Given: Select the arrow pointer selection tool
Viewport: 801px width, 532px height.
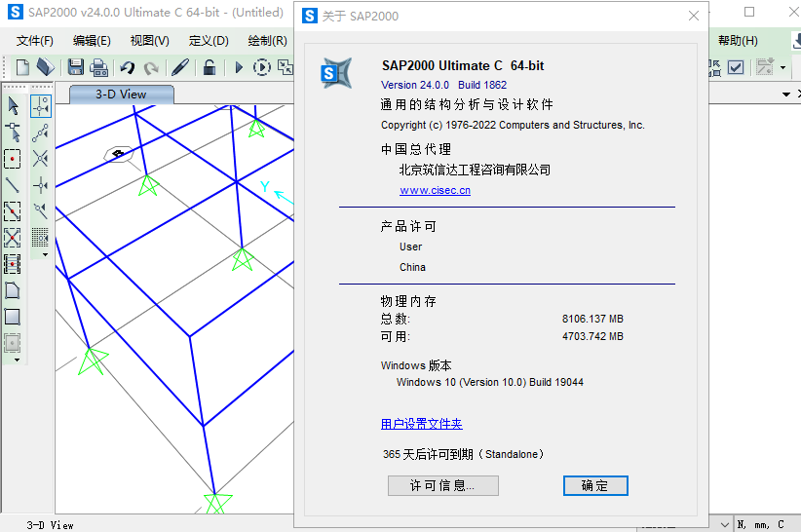Looking at the screenshot, I should [14, 106].
